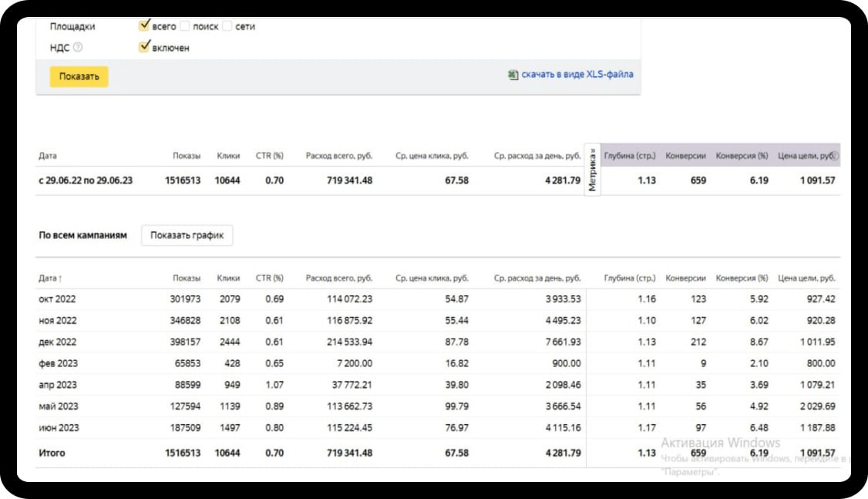Sort by Конверсии column in lower table
868x499 pixels.
point(685,278)
